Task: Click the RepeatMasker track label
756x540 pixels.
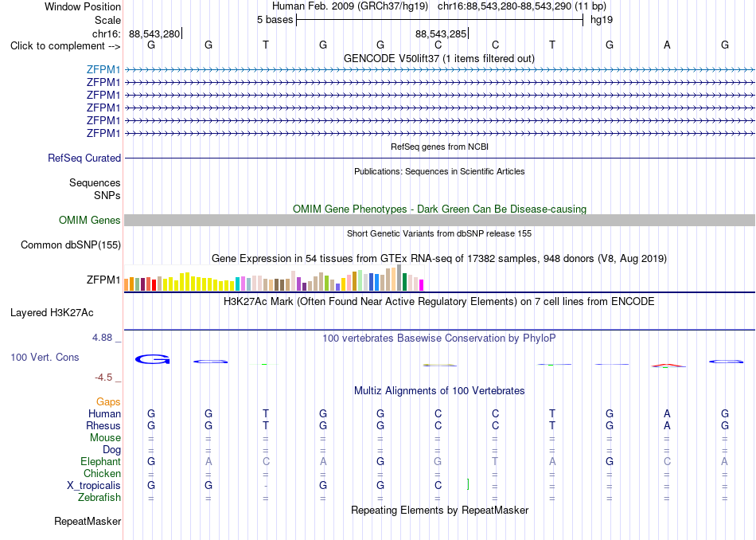Action: pos(88,521)
